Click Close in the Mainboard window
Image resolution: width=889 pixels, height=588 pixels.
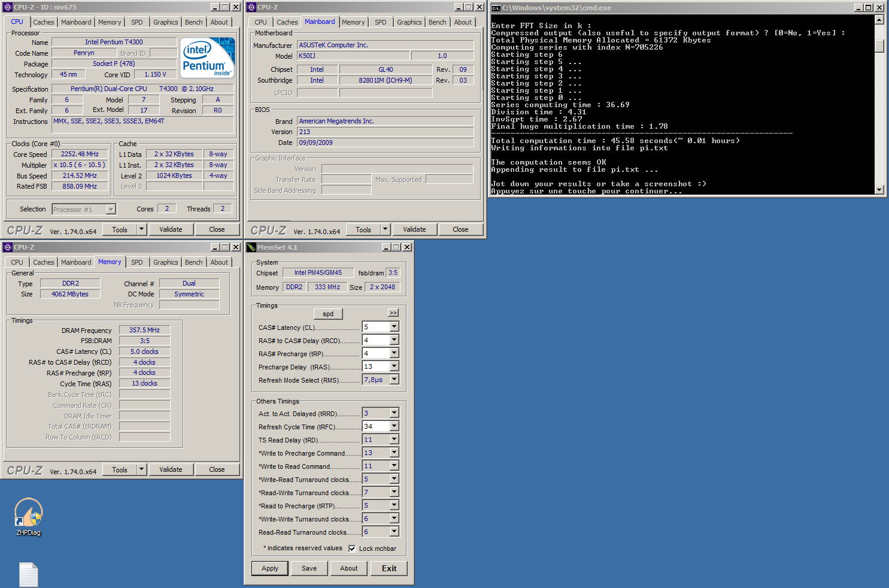point(460,229)
